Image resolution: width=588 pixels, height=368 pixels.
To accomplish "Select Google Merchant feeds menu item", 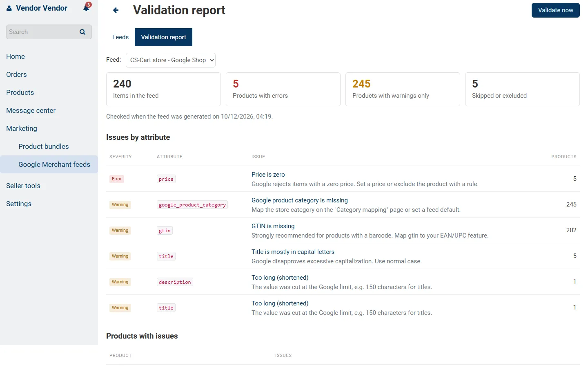I will point(49,164).
